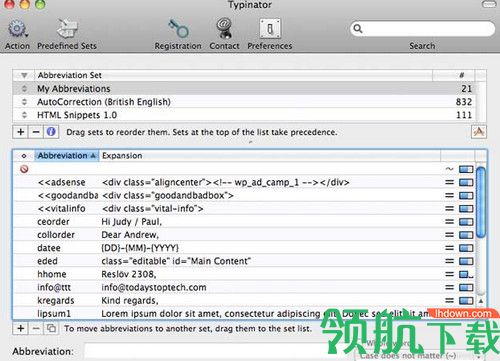The height and width of the screenshot is (361, 500).
Task: Click the icon button beside the drag hint
Action: (479, 132)
